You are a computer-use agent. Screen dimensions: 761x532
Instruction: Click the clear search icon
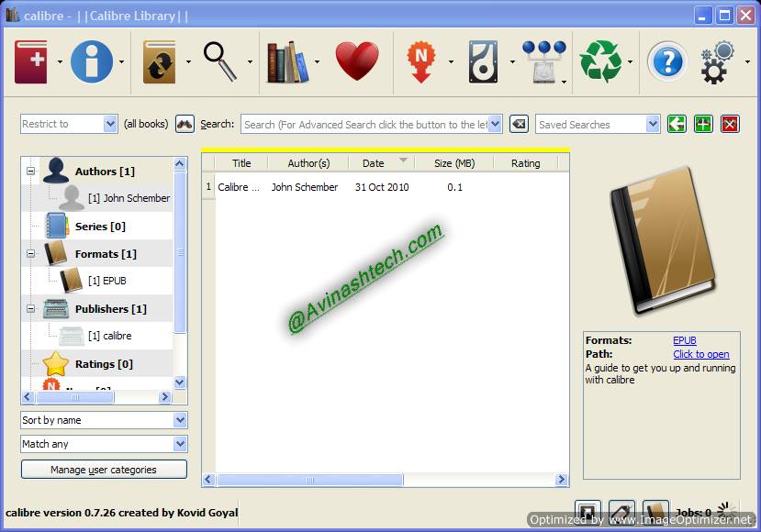(519, 124)
